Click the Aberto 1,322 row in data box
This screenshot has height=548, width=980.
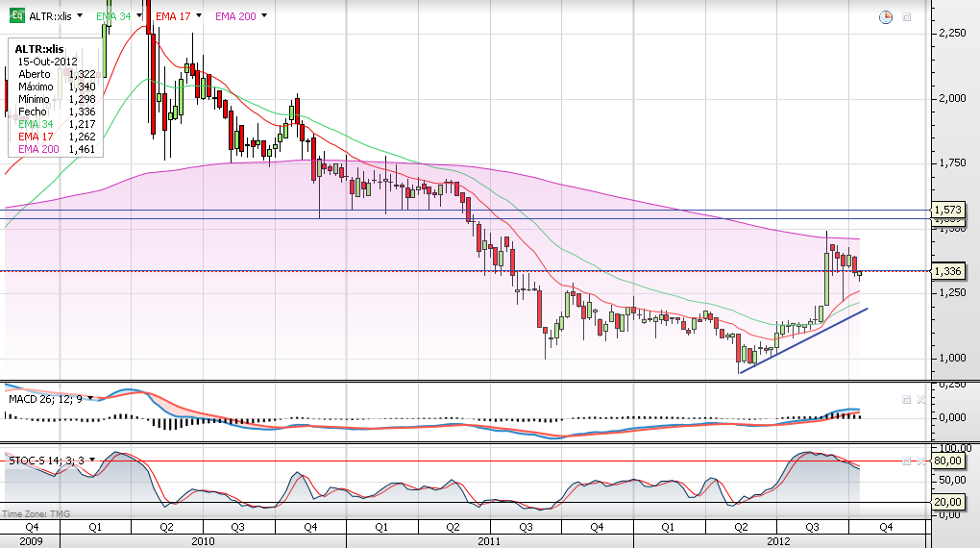tap(57, 74)
